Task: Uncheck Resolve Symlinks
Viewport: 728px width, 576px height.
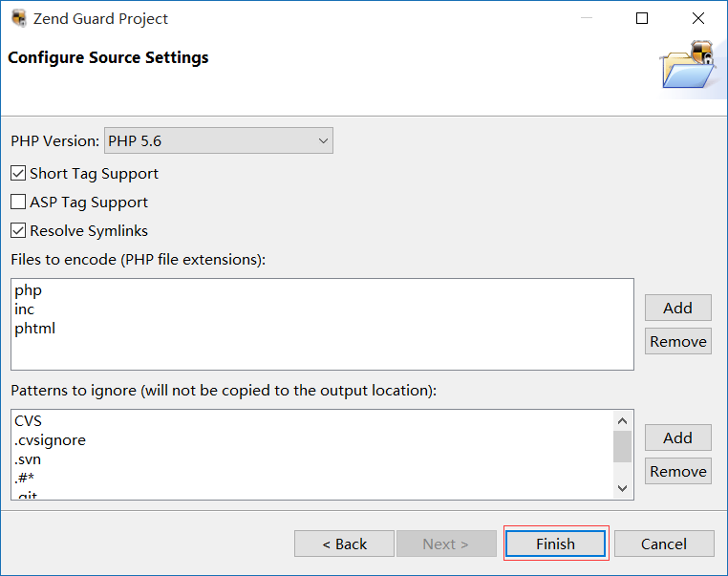Action: tap(18, 231)
